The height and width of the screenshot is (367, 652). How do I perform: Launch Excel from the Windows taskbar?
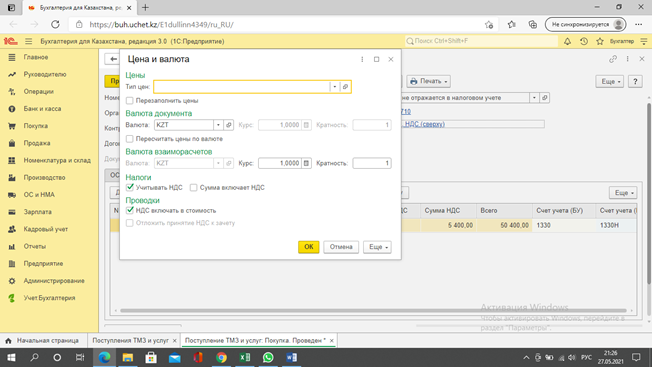pos(244,357)
